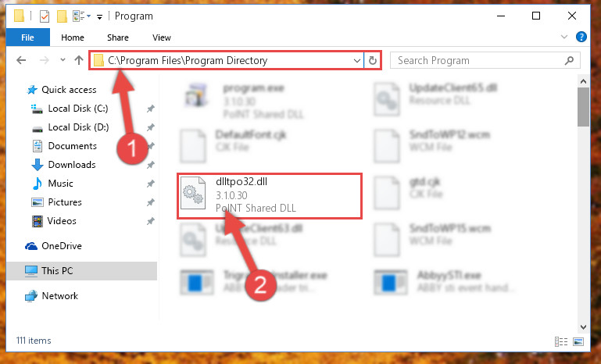Open the Help question mark icon

tap(581, 37)
